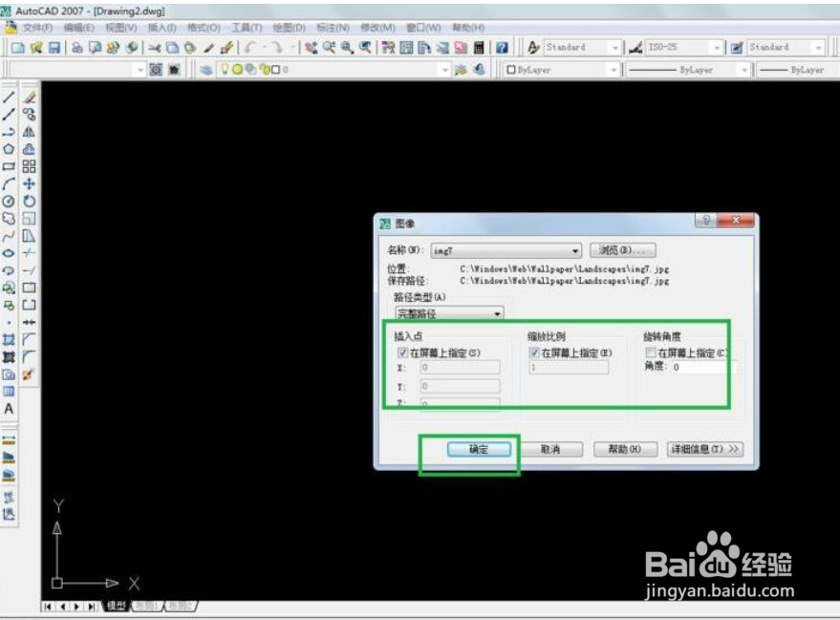Click the dialog title bar help button
Image resolution: width=840 pixels, height=620 pixels.
(706, 220)
